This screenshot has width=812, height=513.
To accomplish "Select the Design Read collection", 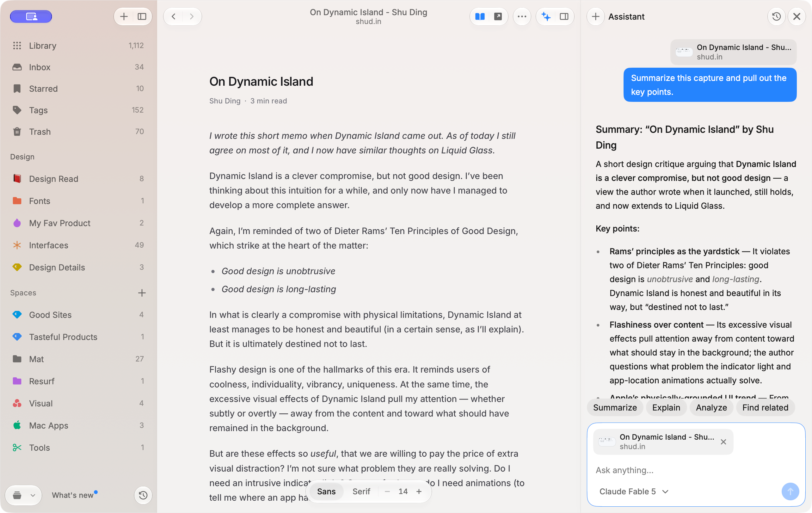I will click(x=78, y=179).
